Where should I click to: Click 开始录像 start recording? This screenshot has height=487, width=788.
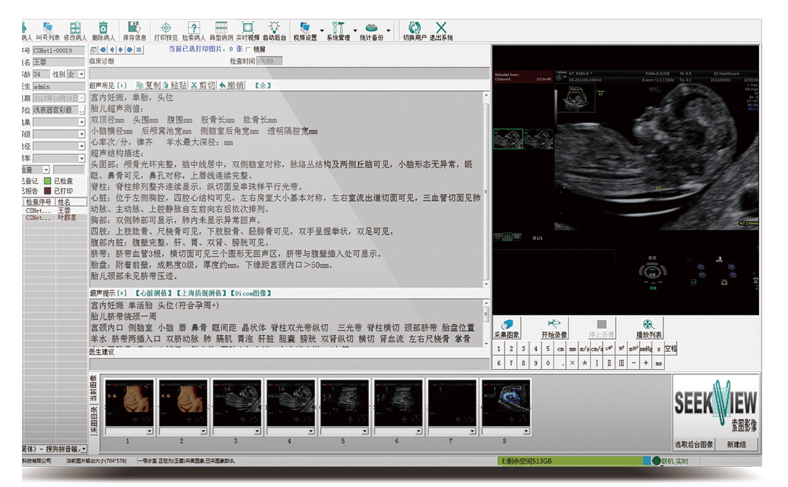[554, 329]
